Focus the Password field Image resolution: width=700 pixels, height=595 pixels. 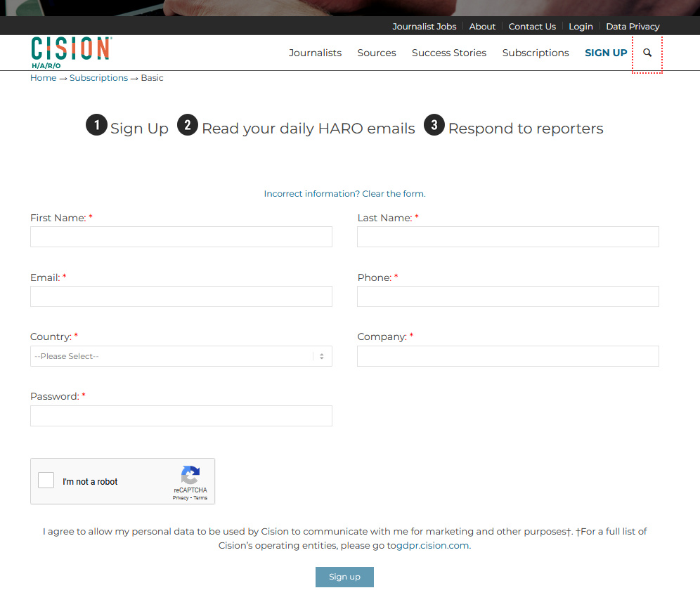click(x=181, y=416)
